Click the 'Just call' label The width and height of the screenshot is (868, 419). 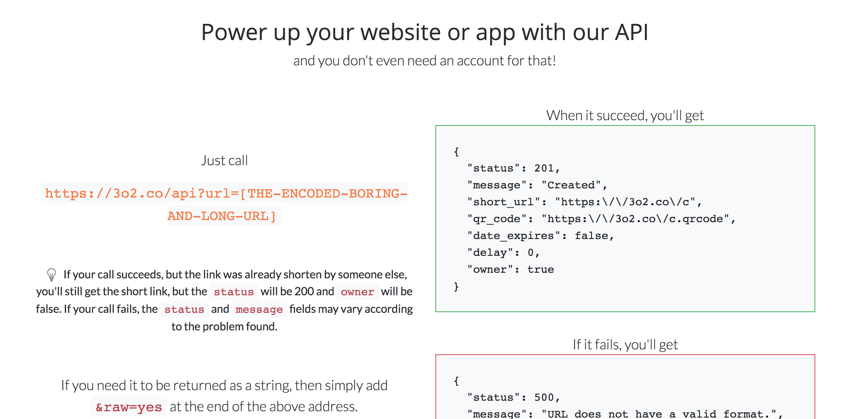point(224,161)
